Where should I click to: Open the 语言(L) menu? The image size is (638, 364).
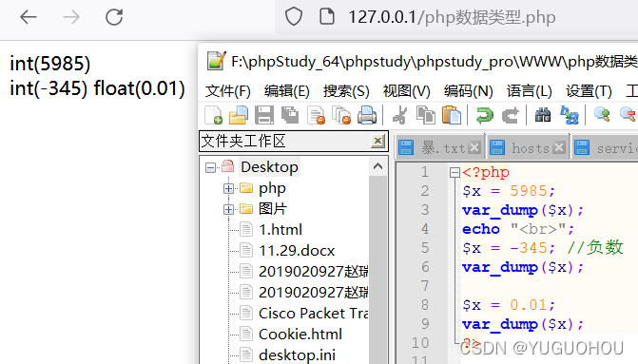[529, 91]
